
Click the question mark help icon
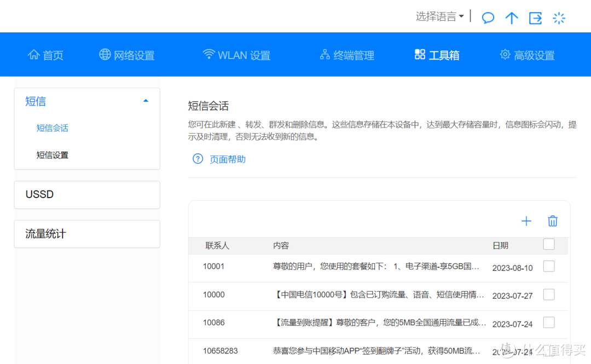pyautogui.click(x=198, y=159)
